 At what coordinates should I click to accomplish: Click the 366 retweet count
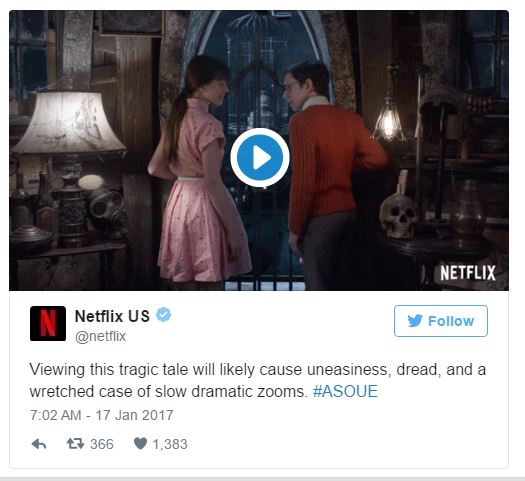pos(102,444)
